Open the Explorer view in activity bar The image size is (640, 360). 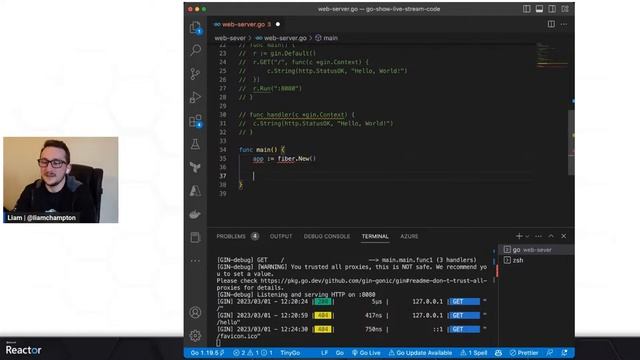[x=196, y=27]
